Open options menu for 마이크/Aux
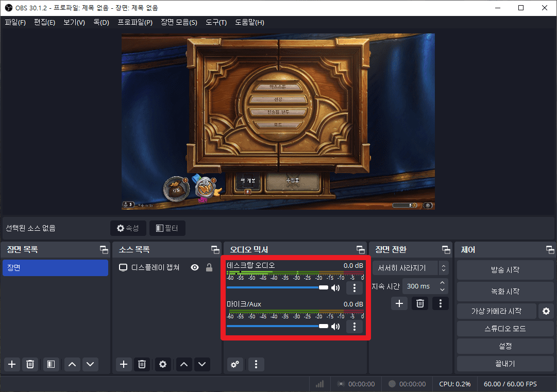Image resolution: width=557 pixels, height=392 pixels. pos(354,327)
